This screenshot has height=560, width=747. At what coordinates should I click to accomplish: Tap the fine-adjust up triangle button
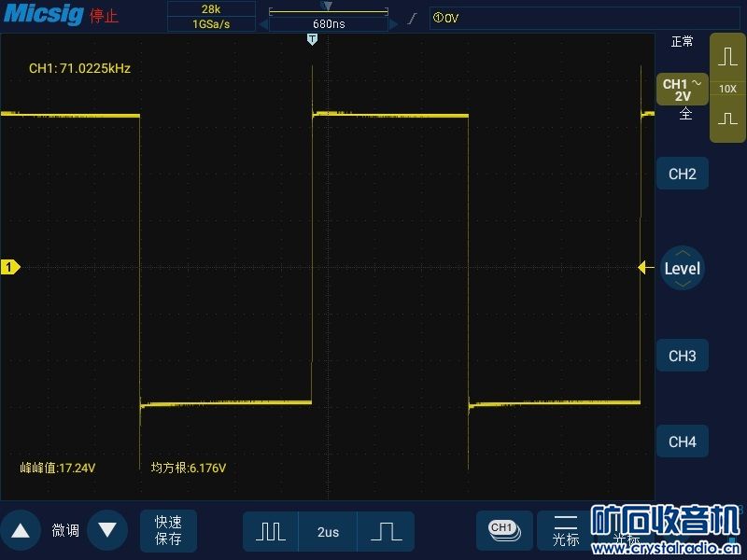point(21,530)
